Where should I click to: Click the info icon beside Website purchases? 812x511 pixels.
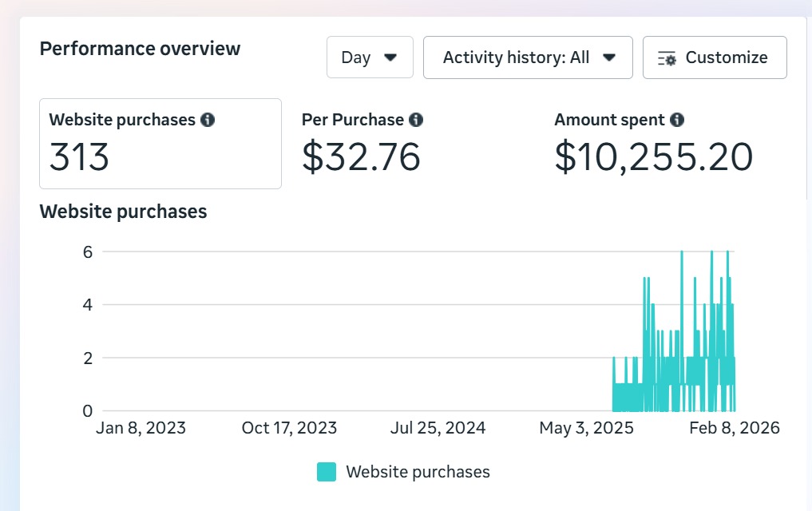[x=208, y=120]
